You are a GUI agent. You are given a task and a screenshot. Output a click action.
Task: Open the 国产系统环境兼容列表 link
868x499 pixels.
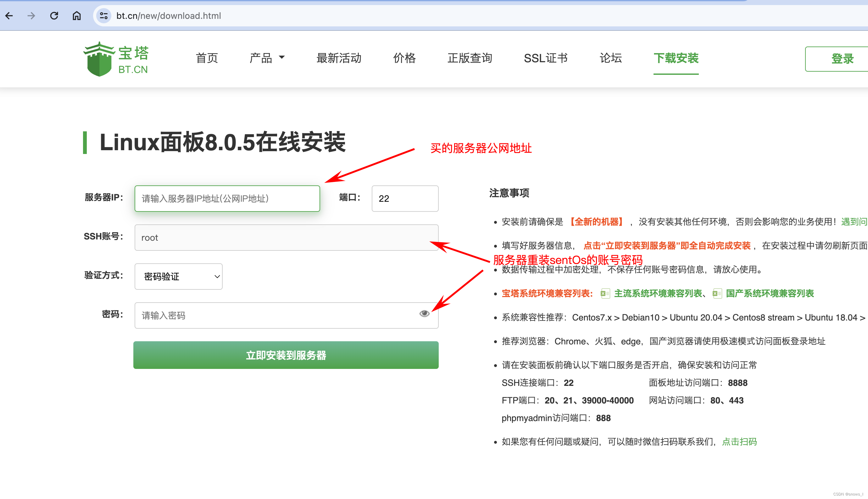point(770,293)
